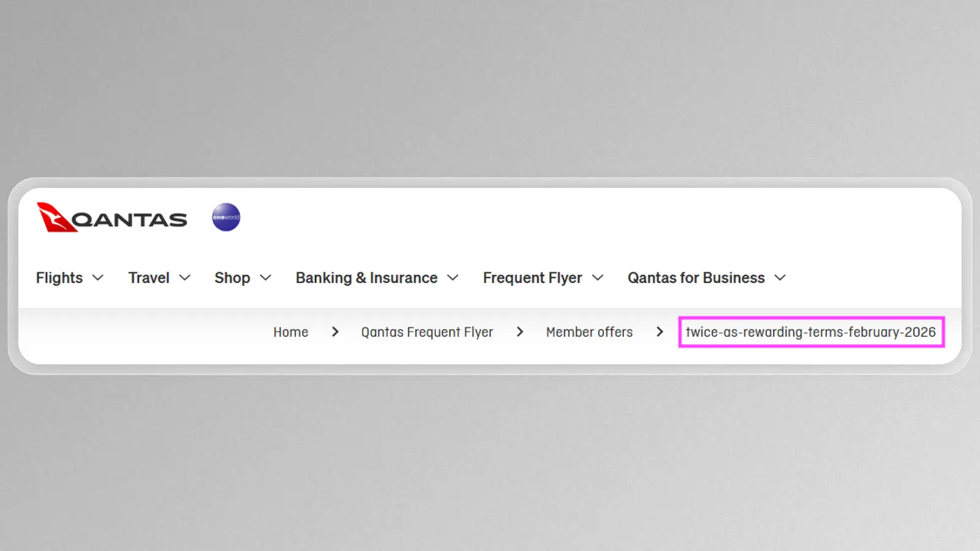Screen dimensions: 980x551
Task: Open the Travel menu
Action: click(x=149, y=278)
